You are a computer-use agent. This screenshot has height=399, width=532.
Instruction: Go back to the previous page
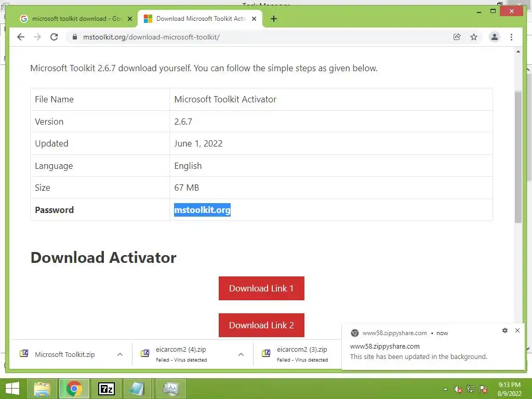click(21, 37)
